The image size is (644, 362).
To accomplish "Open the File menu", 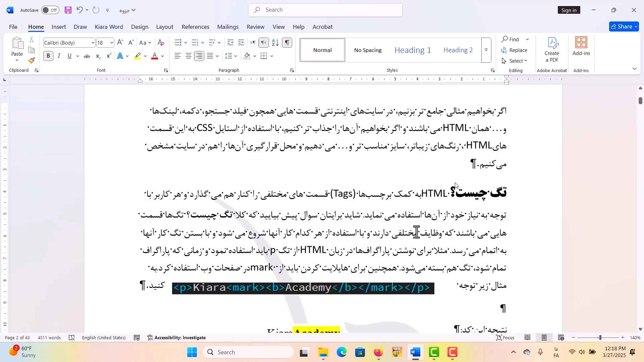I will pyautogui.click(x=13, y=27).
